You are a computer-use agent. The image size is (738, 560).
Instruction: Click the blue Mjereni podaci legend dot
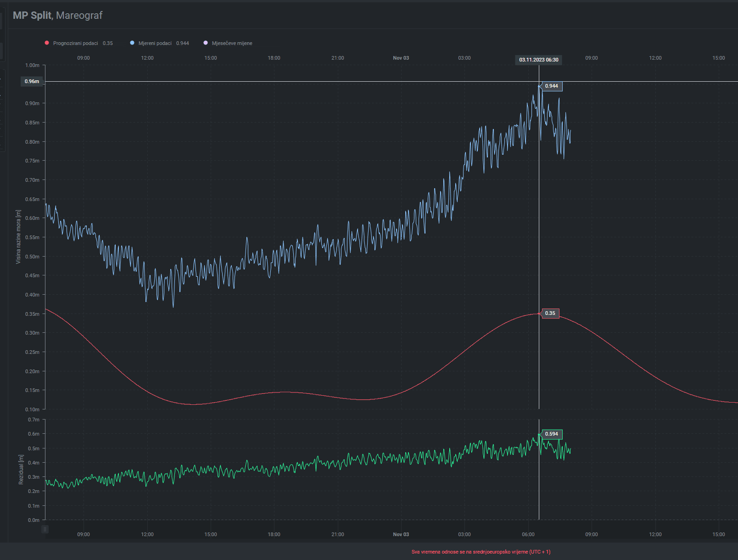pyautogui.click(x=132, y=43)
